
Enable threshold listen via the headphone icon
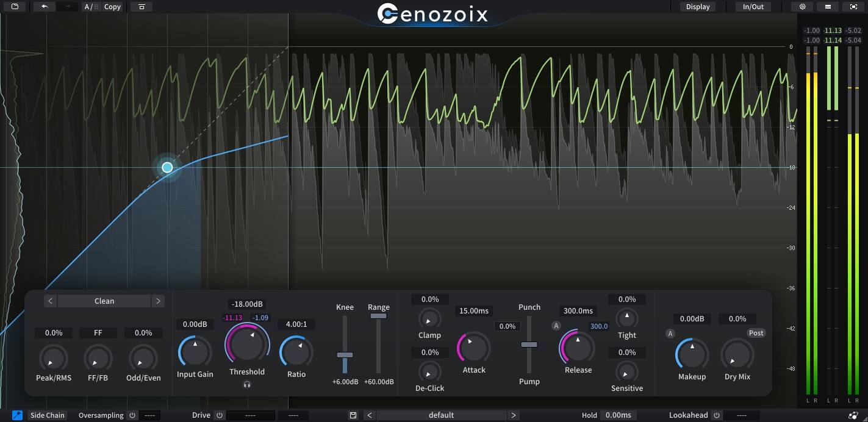(247, 384)
